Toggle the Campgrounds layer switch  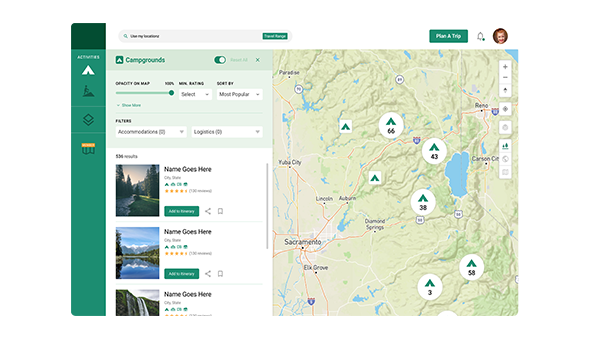pyautogui.click(x=220, y=60)
